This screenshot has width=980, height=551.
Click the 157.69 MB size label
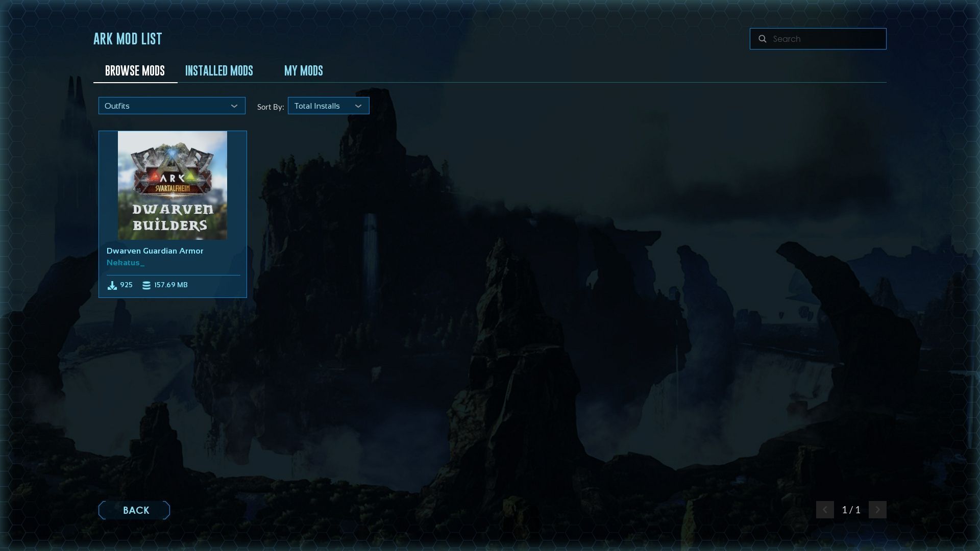pyautogui.click(x=171, y=285)
